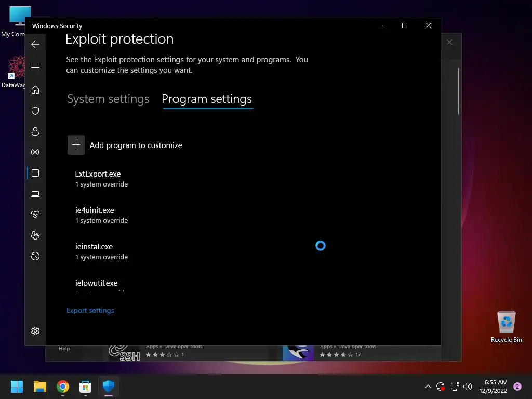Switch to System settings tab

pos(108,99)
